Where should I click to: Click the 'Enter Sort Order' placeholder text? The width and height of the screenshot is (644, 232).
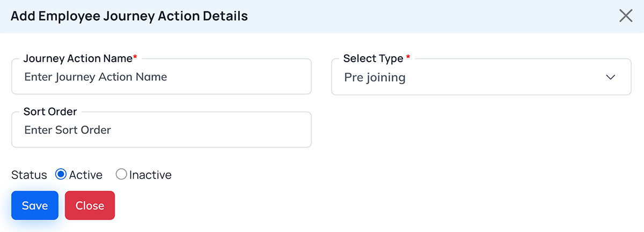(68, 130)
